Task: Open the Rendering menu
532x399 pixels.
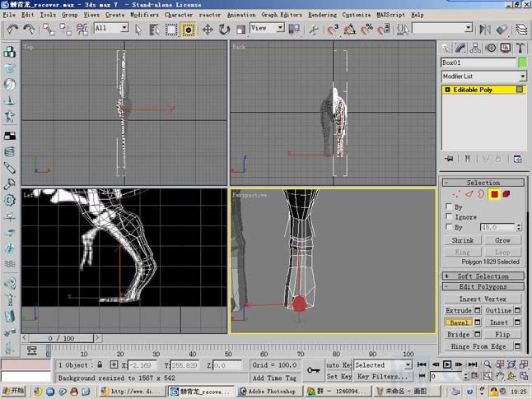Action: pyautogui.click(x=322, y=15)
